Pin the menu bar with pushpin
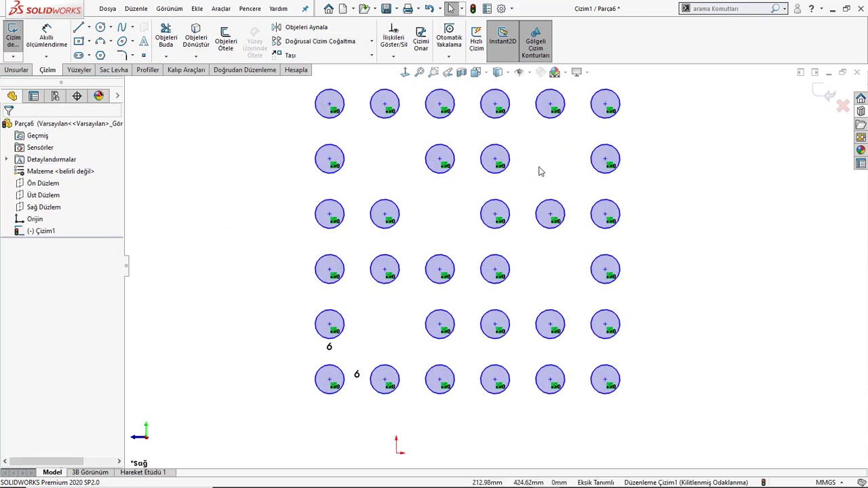The image size is (868, 488). [305, 9]
